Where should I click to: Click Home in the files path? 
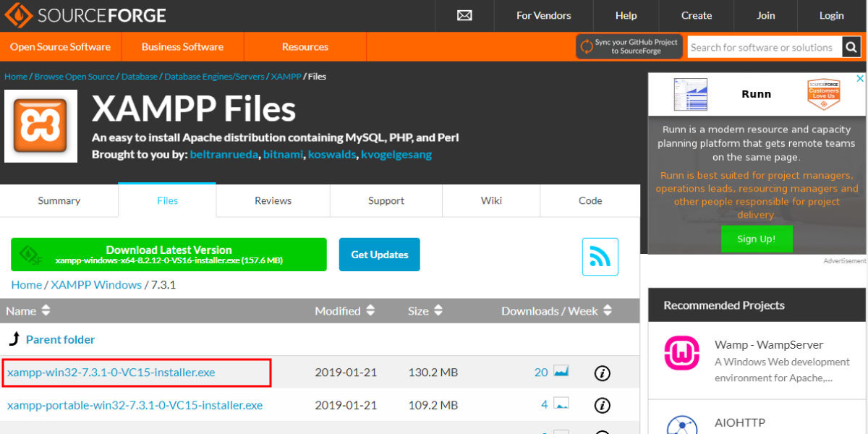click(x=26, y=285)
